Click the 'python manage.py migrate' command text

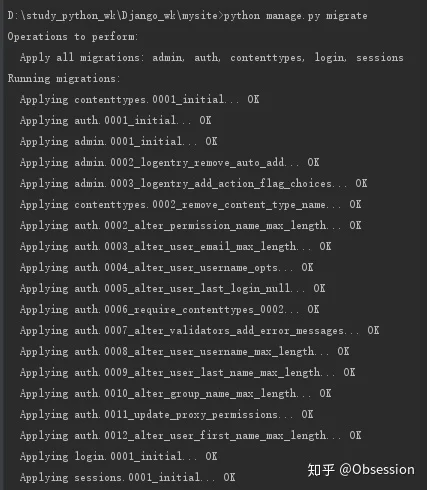[295, 16]
